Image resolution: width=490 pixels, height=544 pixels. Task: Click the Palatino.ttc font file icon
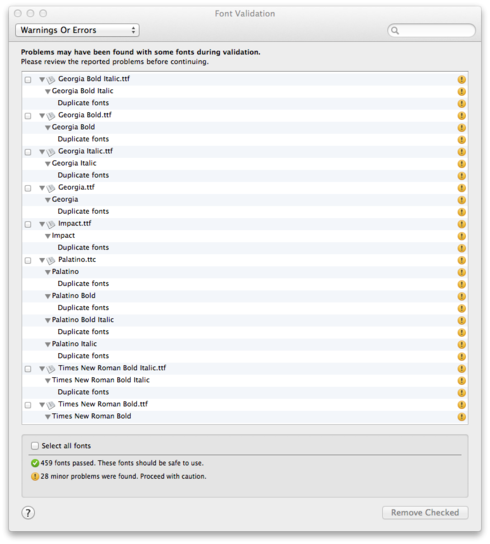pyautogui.click(x=51, y=261)
